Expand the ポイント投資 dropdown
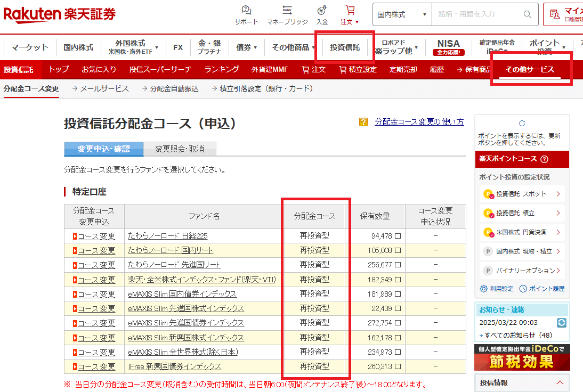583x392 pixels. (564, 47)
